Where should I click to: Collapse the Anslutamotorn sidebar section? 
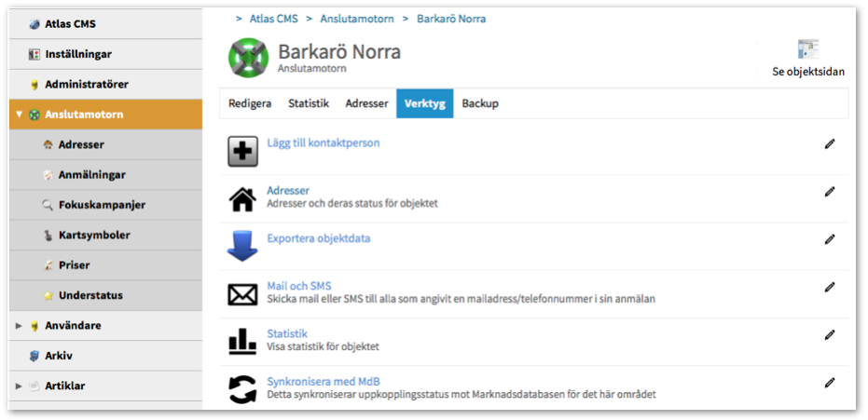click(19, 115)
